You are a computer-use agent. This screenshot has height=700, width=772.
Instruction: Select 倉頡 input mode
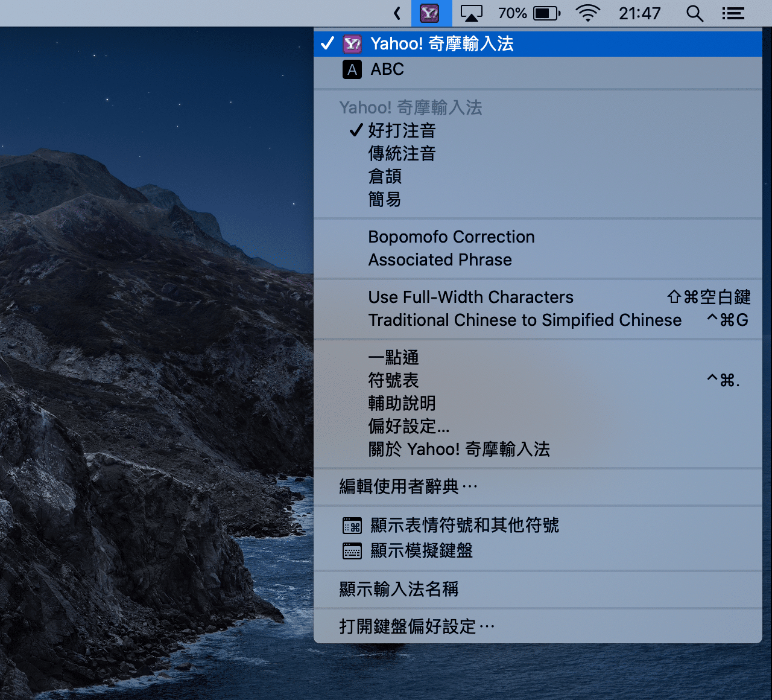coord(538,176)
